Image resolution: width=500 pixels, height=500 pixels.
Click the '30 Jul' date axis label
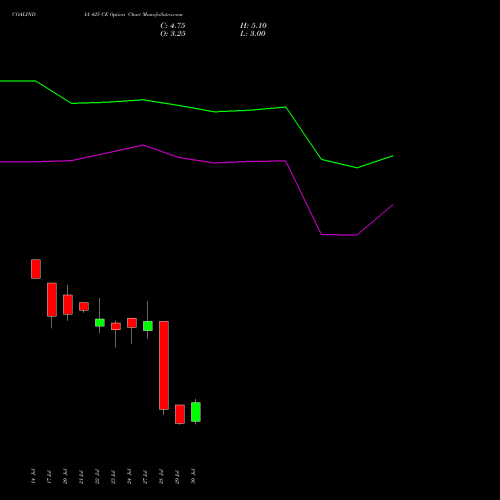[x=193, y=476]
